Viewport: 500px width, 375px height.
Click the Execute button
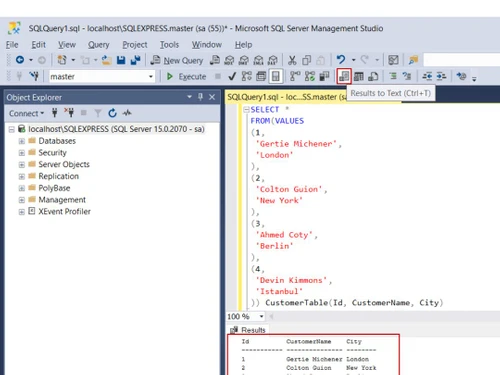tap(186, 77)
